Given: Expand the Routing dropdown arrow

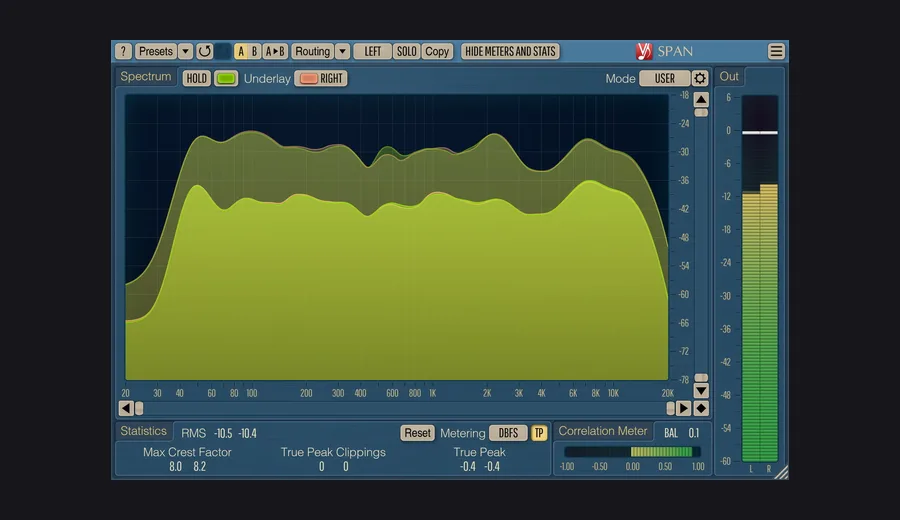Looking at the screenshot, I should click(342, 51).
